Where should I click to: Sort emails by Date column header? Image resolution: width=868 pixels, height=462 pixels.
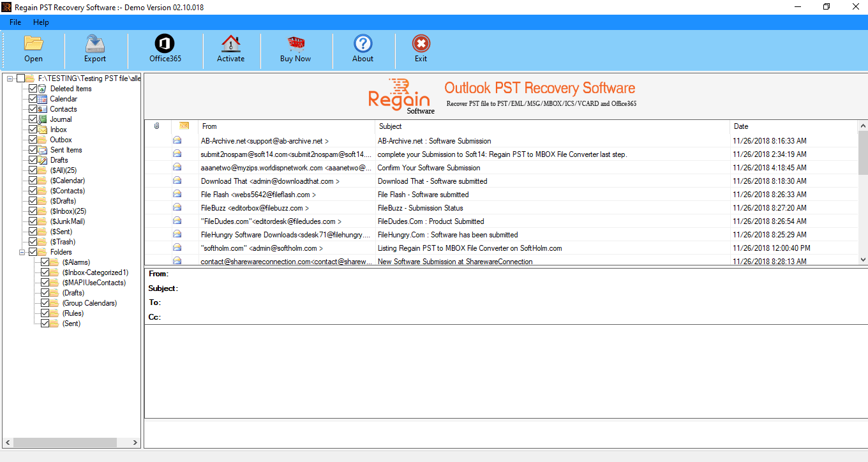[x=794, y=126]
